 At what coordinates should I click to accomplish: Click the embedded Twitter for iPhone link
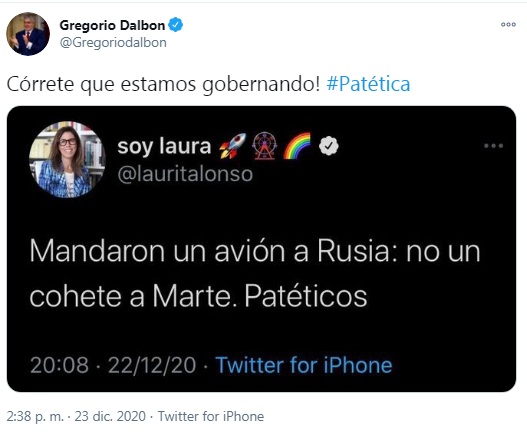(x=304, y=365)
